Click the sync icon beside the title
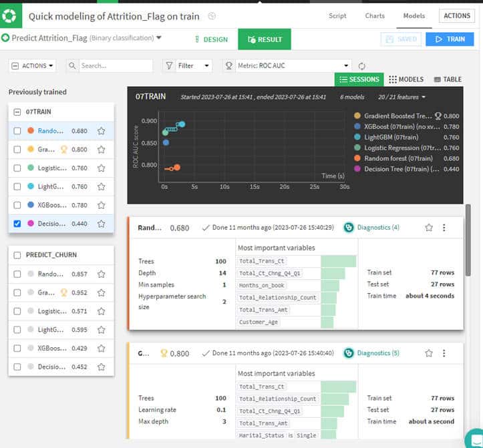 212,16
